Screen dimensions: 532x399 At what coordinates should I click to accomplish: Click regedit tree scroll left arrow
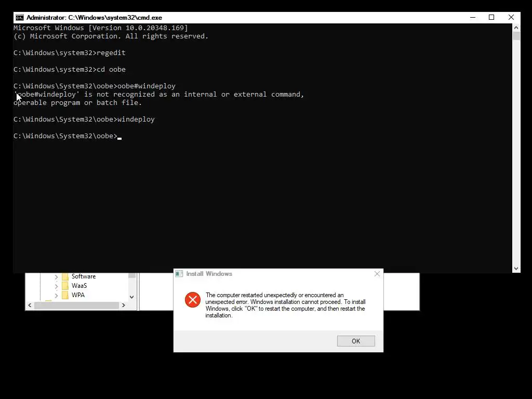(30, 305)
